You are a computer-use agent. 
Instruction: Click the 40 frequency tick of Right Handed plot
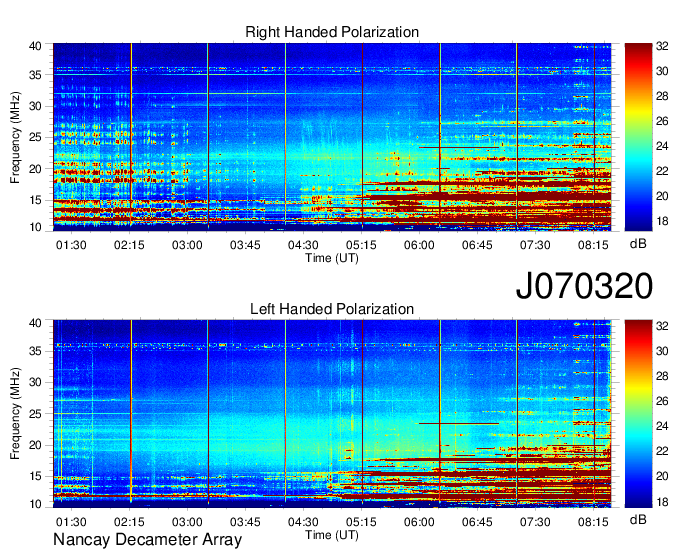point(36,46)
